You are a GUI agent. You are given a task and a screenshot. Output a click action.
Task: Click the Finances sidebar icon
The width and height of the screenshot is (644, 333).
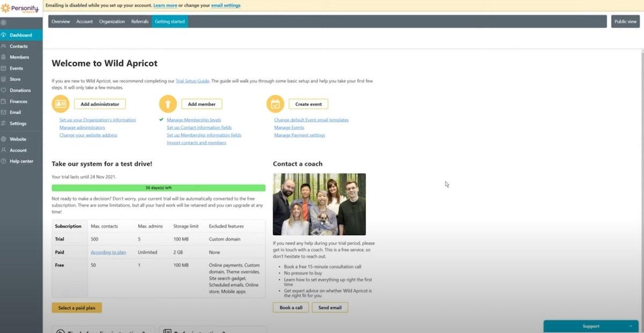(x=4, y=101)
